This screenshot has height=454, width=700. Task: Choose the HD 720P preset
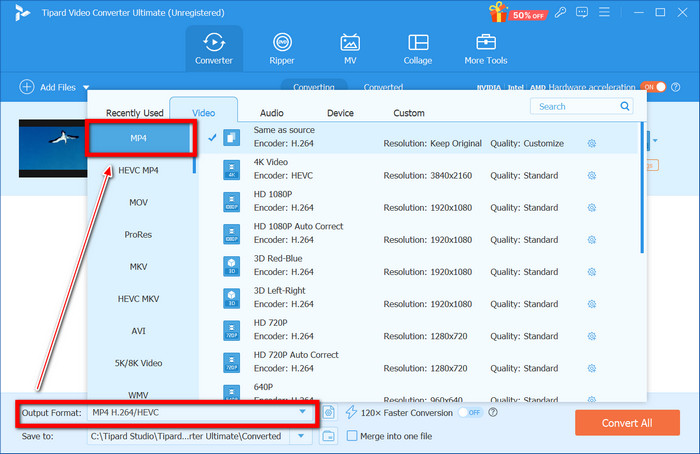[420, 330]
